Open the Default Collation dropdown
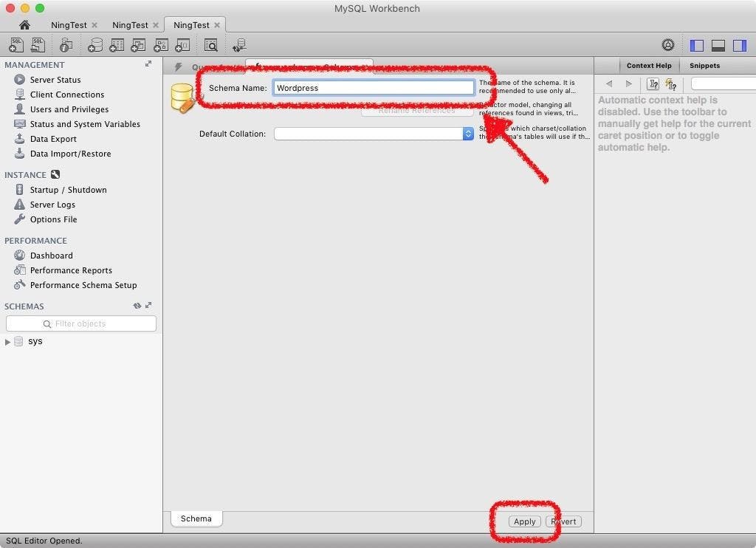 click(374, 134)
